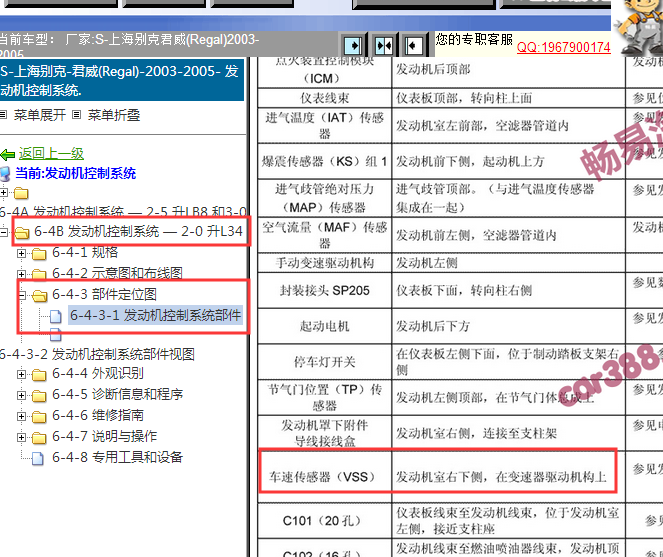Click the 爆震传感器（KS）组 1 cell
Image resolution: width=663 pixels, height=557 pixels.
(x=324, y=161)
